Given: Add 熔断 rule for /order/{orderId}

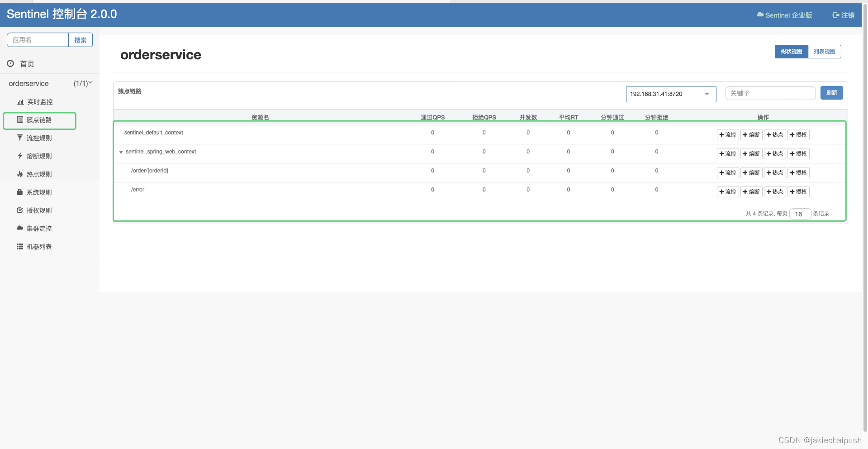Looking at the screenshot, I should pyautogui.click(x=751, y=173).
